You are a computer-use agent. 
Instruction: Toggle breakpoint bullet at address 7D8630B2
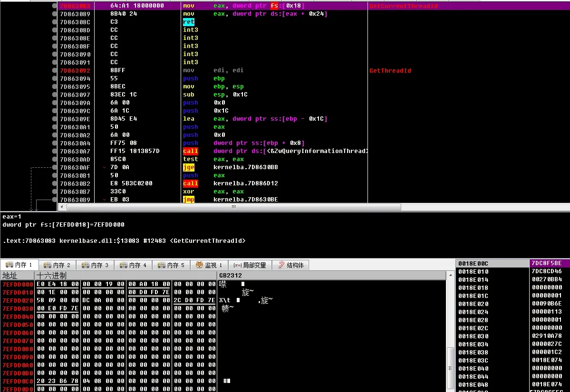click(x=55, y=183)
